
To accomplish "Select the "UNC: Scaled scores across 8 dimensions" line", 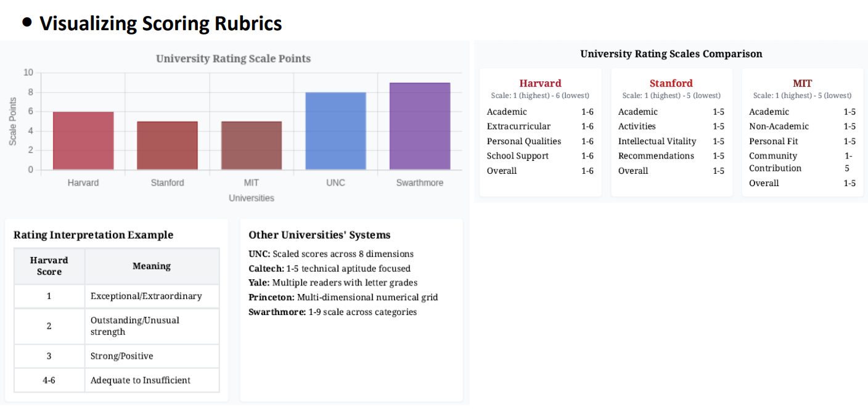I will (331, 254).
